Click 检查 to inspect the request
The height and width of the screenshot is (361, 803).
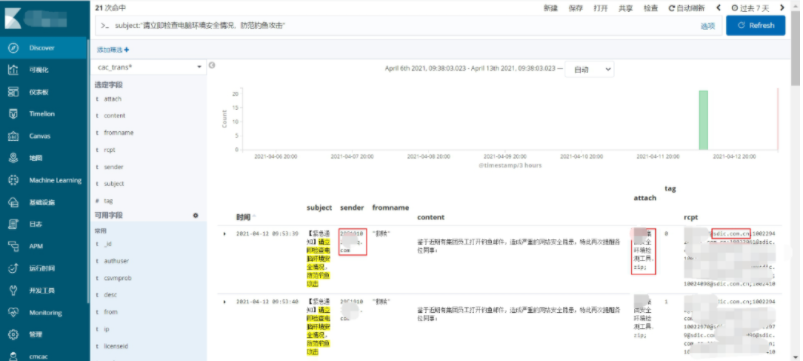coord(651,8)
